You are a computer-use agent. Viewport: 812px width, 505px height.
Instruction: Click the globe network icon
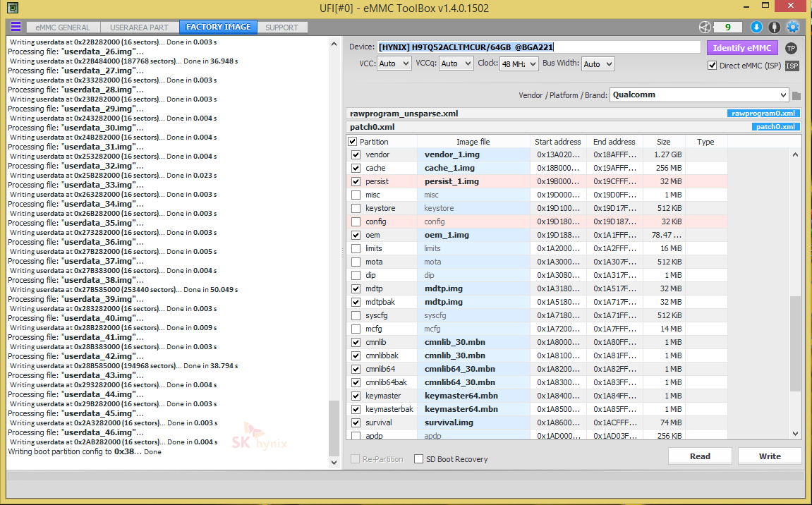click(x=705, y=28)
